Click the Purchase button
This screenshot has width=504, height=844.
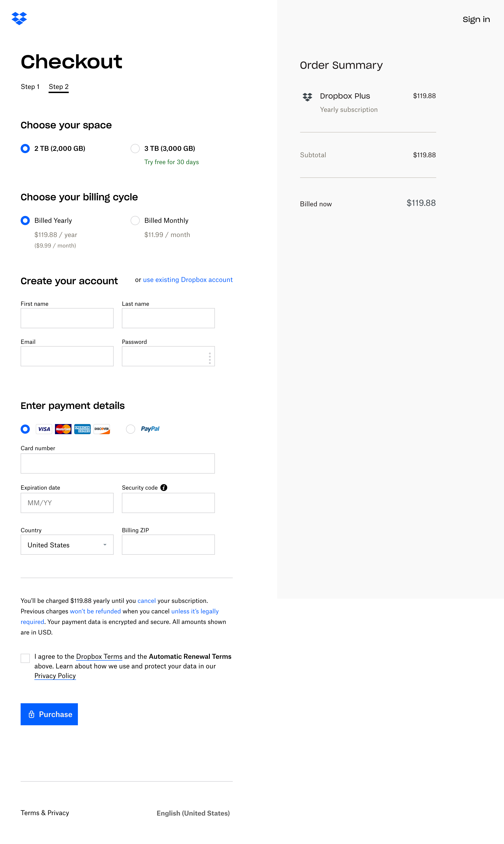(x=49, y=714)
